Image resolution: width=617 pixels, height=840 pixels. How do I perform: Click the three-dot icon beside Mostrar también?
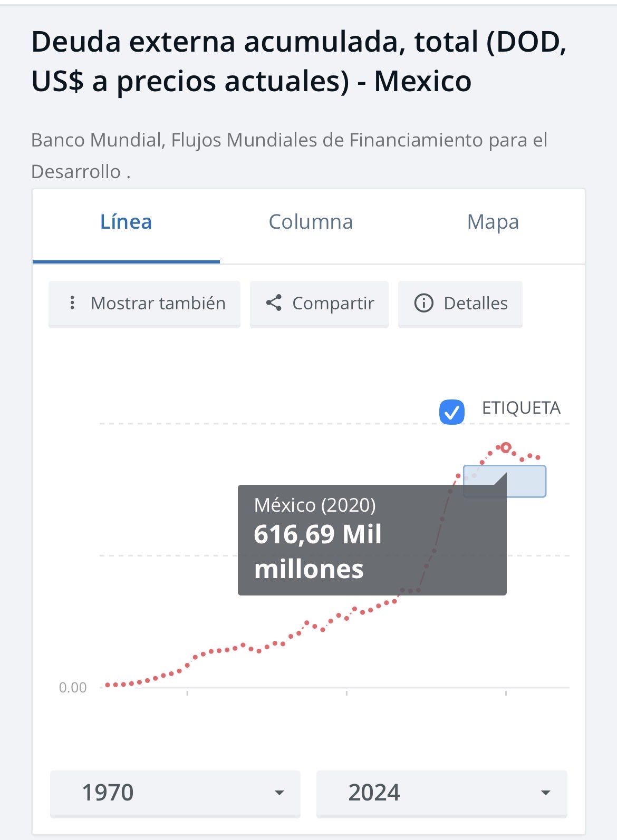click(72, 303)
